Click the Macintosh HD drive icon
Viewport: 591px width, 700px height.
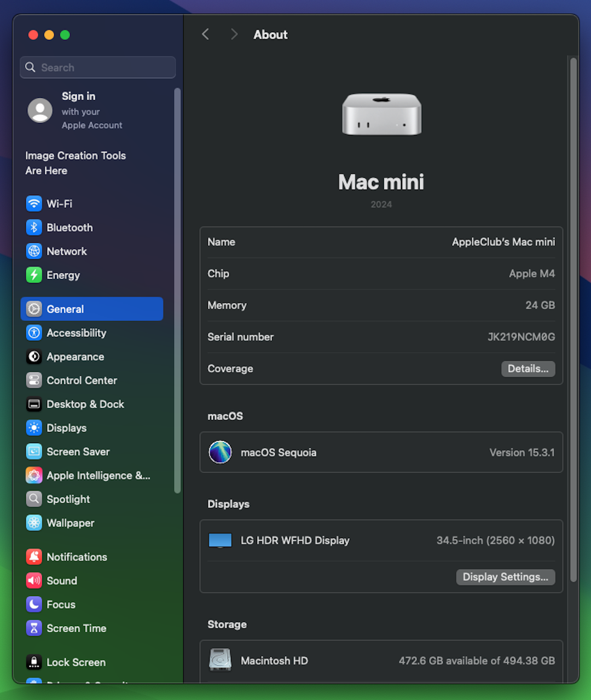pyautogui.click(x=220, y=660)
